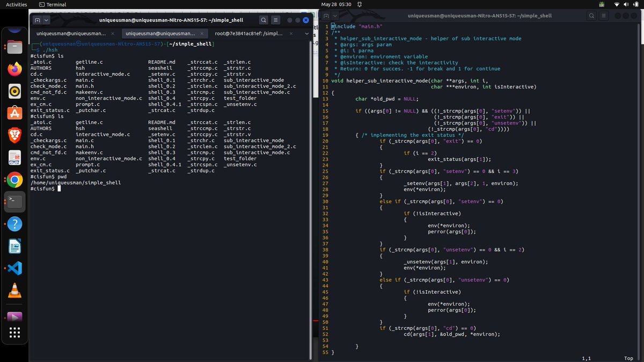Click 'README.md' in first ls listing
Viewport: 644px width, 362px height.
[x=162, y=62]
